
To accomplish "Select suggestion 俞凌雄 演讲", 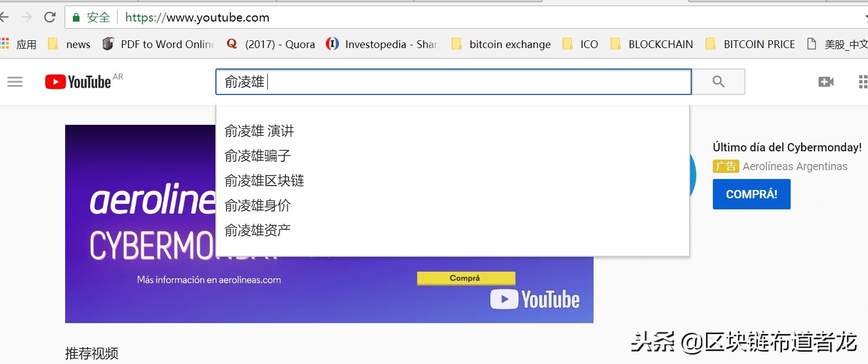I will click(453, 131).
